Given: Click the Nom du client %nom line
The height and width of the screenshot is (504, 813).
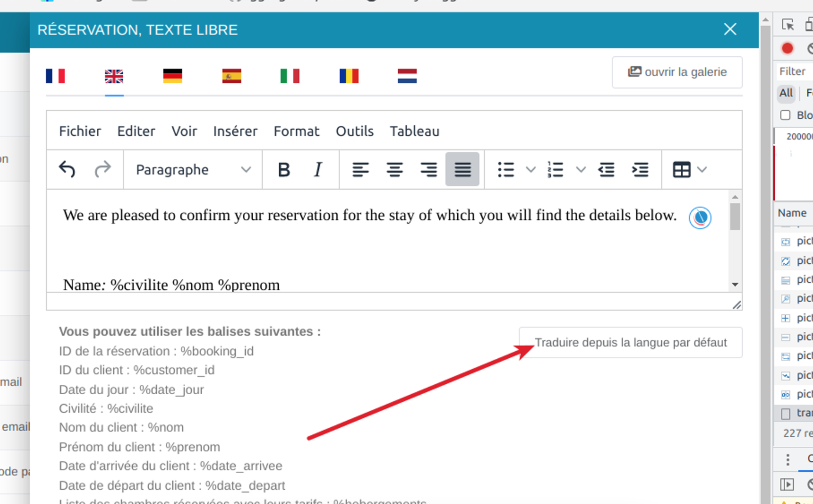Looking at the screenshot, I should (x=121, y=427).
